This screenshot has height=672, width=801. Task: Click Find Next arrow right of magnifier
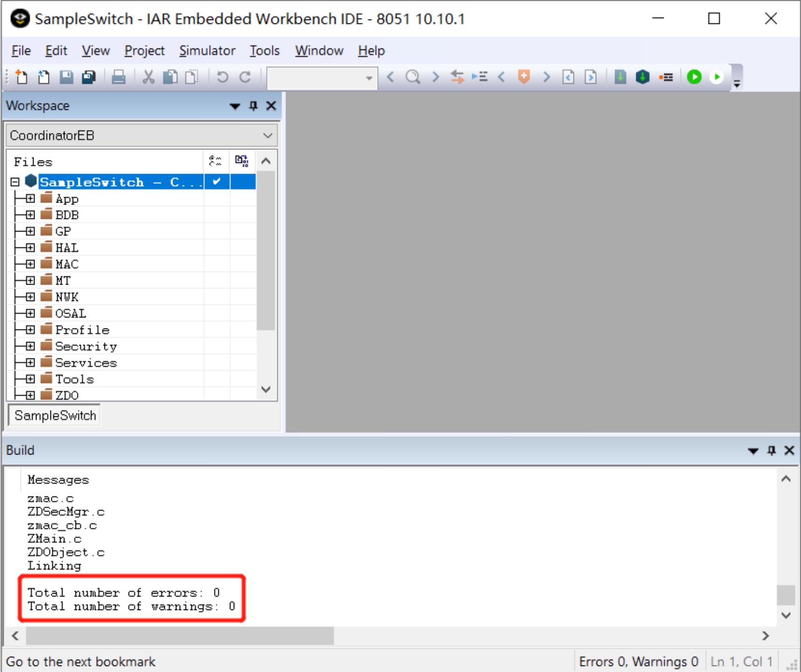435,77
